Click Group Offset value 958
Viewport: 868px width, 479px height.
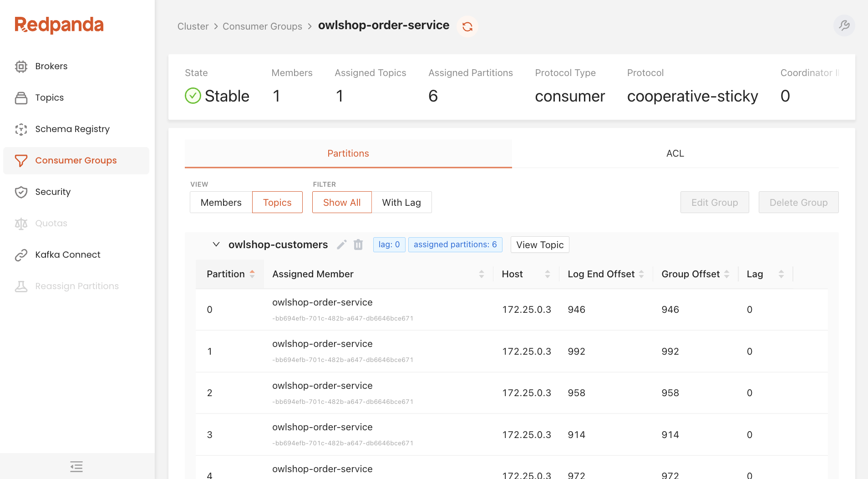(x=670, y=393)
